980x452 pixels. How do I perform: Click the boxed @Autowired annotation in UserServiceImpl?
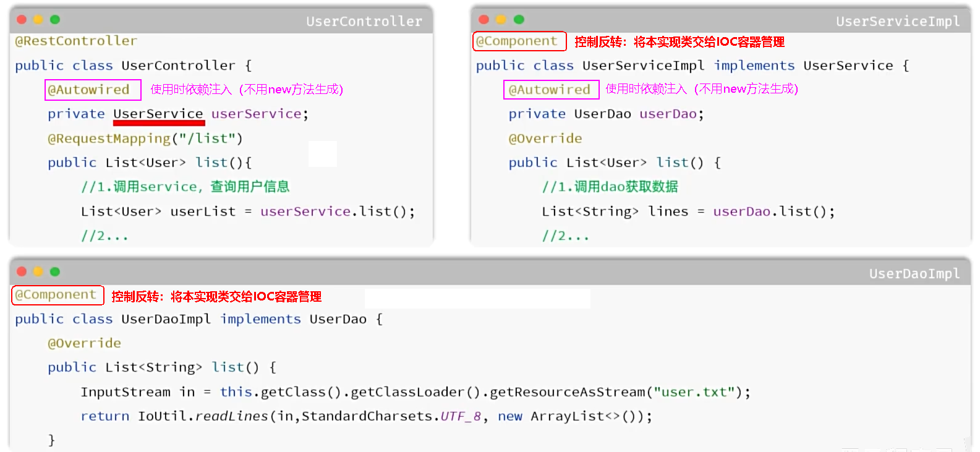(550, 90)
